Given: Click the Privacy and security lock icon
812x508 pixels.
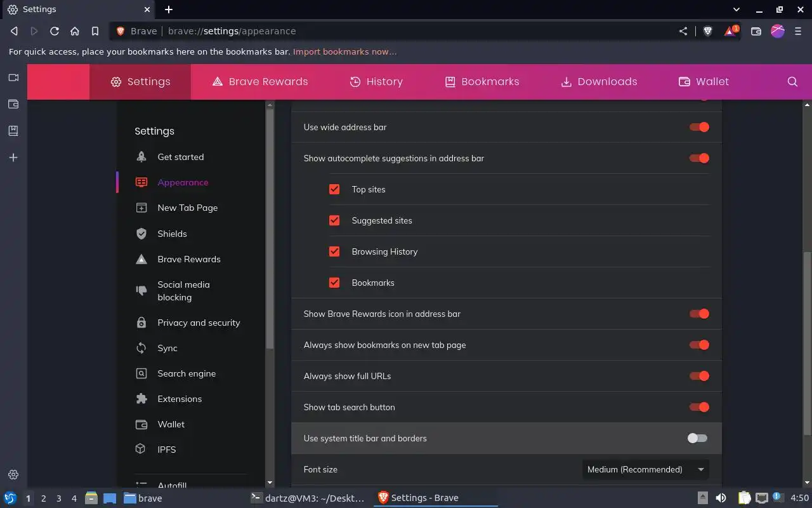Looking at the screenshot, I should (x=141, y=323).
